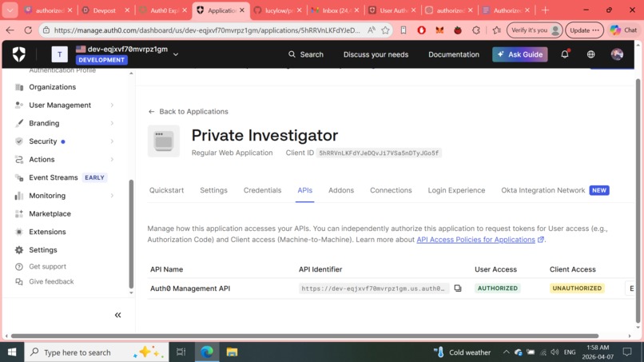Image resolution: width=644 pixels, height=362 pixels.
Task: Click the User Management people icon
Action: (19, 105)
